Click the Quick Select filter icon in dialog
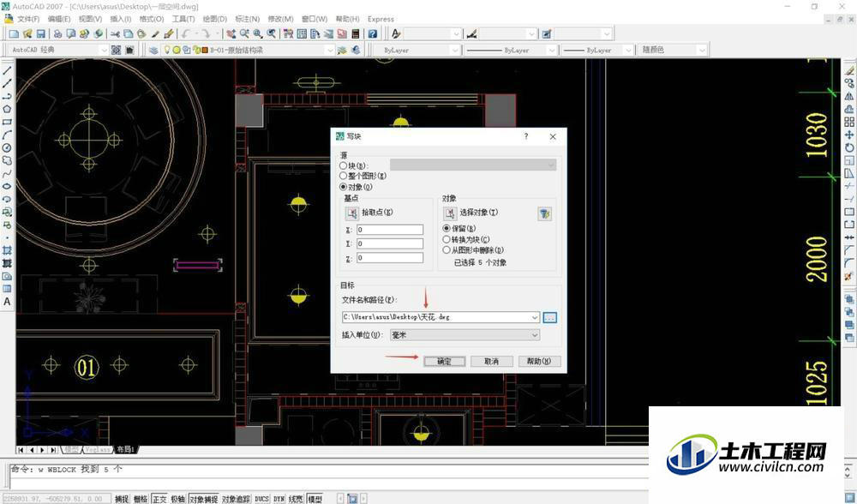 point(544,213)
